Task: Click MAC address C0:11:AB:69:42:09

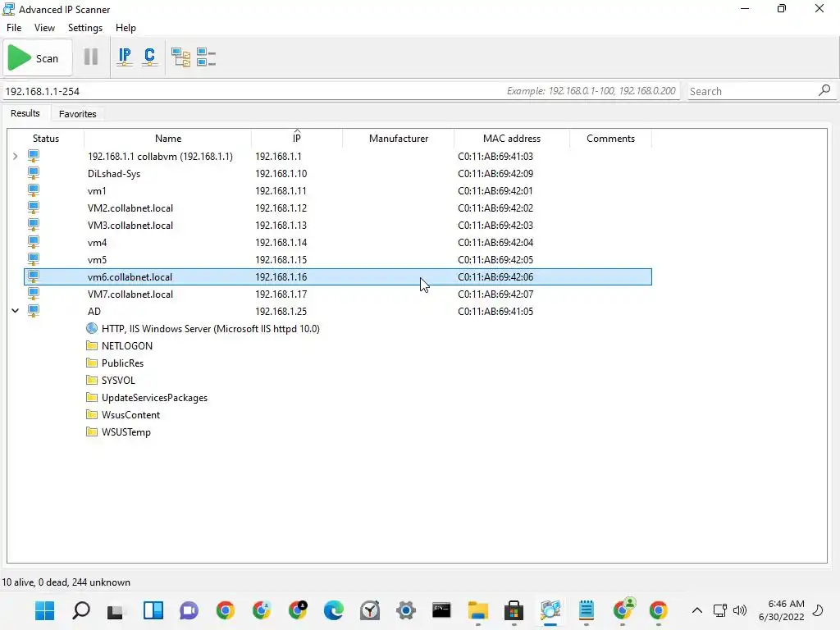Action: click(x=495, y=174)
